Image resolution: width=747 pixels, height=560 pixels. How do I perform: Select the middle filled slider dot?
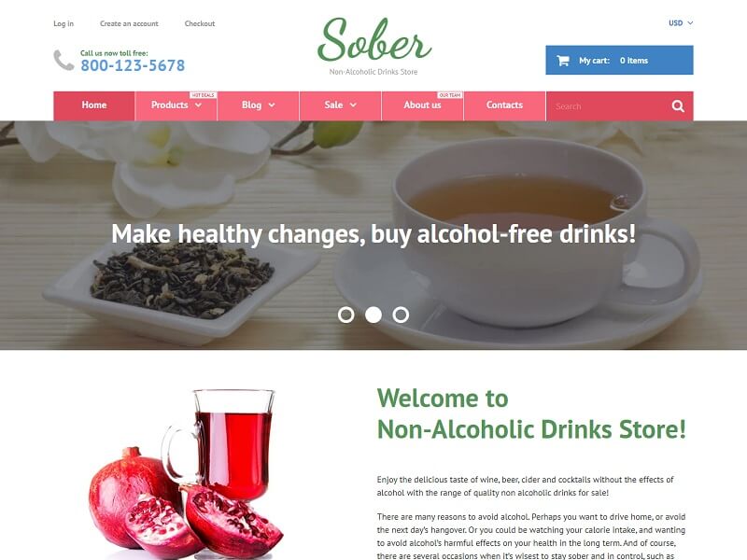click(x=373, y=315)
